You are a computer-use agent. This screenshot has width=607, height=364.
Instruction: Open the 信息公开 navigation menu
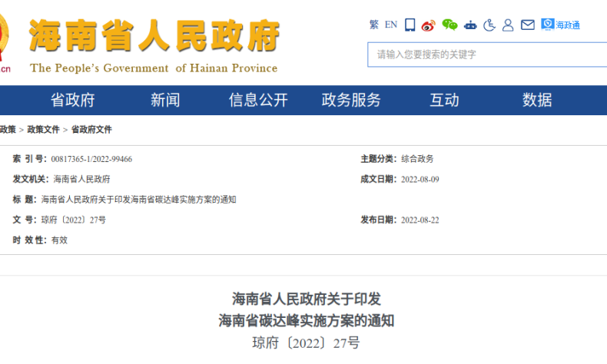[x=258, y=100]
